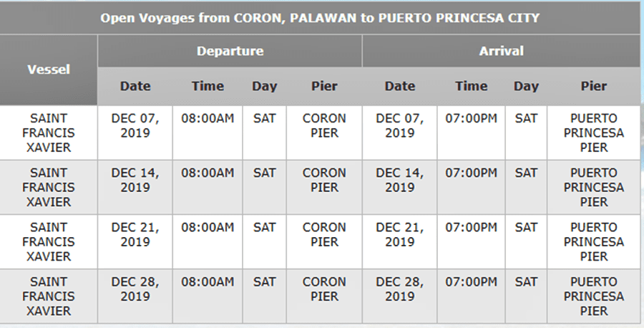Click the DEC 21, 2019 arrival date cell
The height and width of the screenshot is (328, 644).
399,234
